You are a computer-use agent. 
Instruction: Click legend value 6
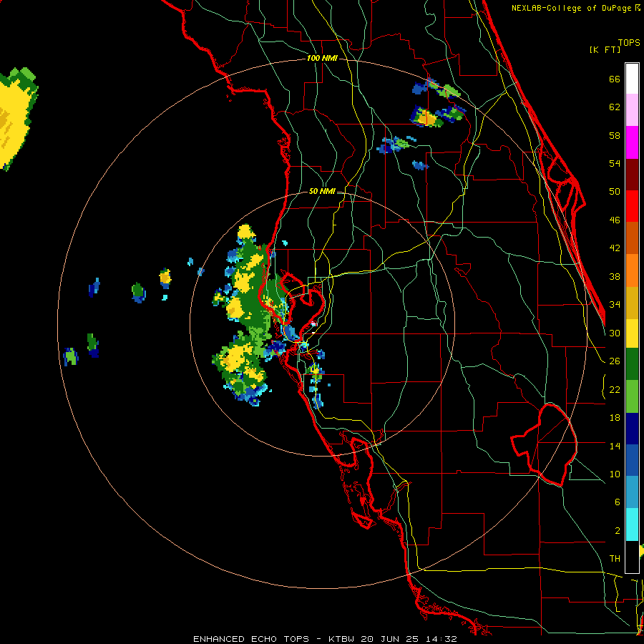618,502
